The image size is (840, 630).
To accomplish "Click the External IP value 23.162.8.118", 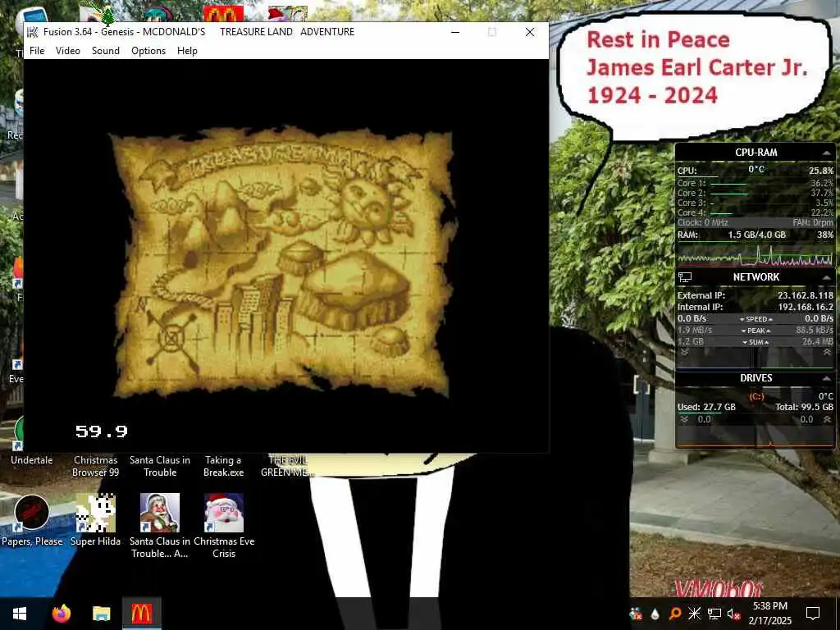I will [806, 295].
